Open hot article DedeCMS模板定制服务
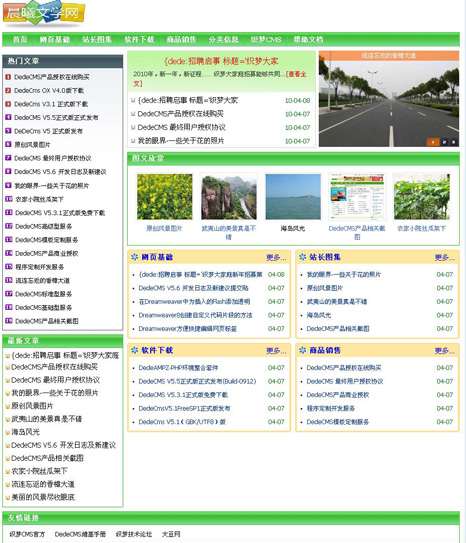This screenshot has height=543, width=466. 47,240
